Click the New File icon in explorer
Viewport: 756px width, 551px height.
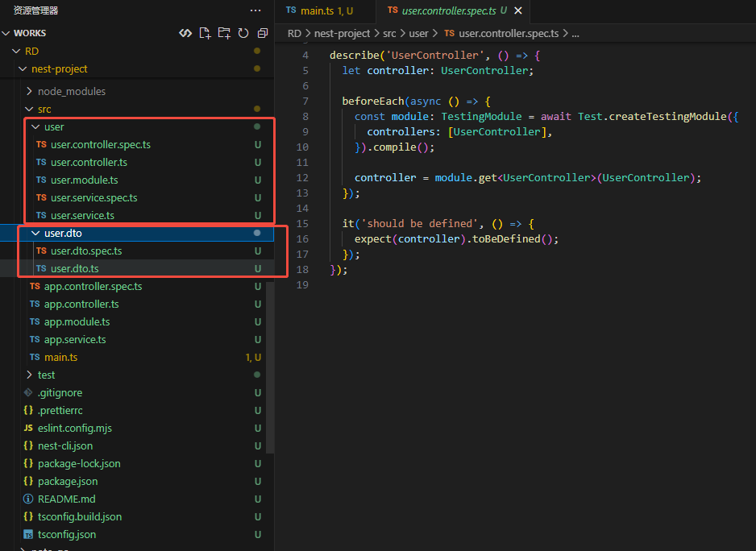[205, 33]
